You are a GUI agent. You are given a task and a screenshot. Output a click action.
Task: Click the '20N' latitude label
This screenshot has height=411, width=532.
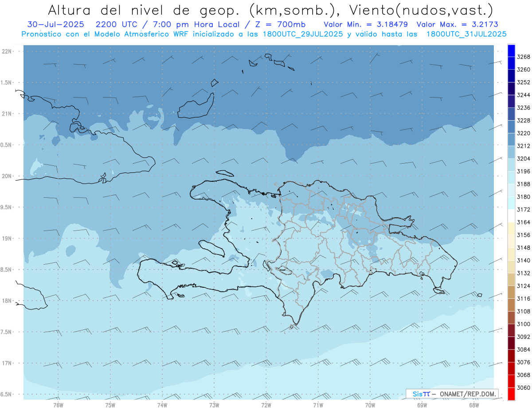pos(7,176)
